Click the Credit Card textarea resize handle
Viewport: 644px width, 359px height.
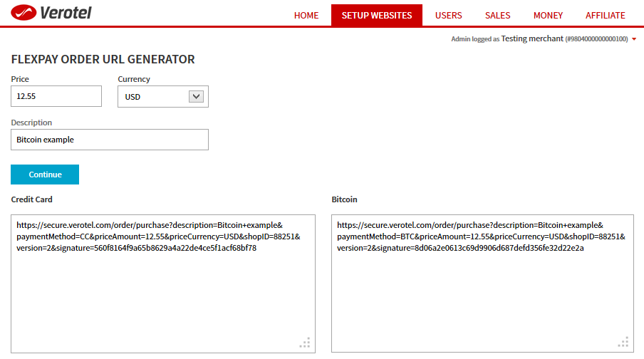point(305,343)
